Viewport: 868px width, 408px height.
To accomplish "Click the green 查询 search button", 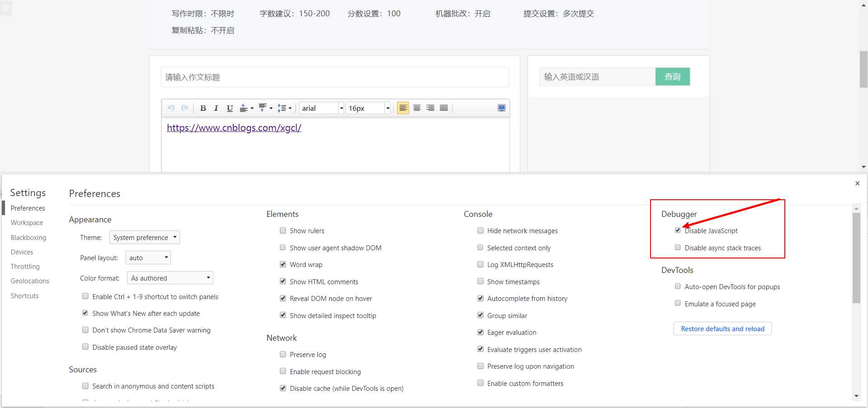I will [672, 77].
